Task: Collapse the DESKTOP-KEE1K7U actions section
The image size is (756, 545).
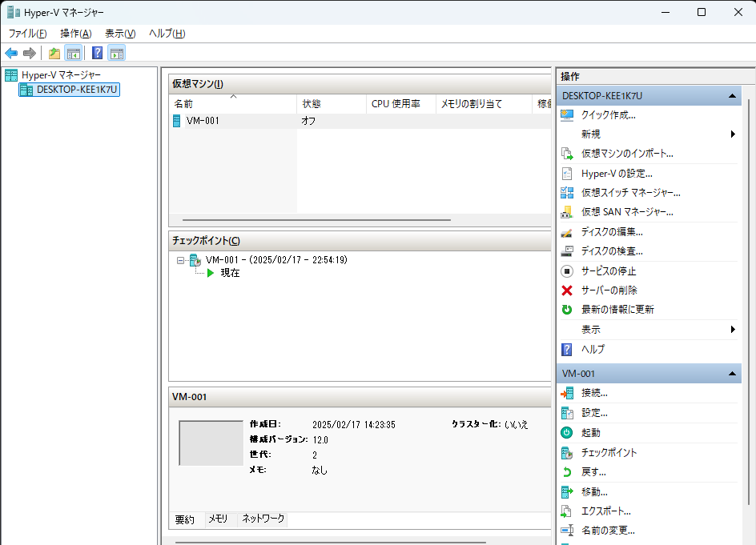Action: (x=732, y=96)
